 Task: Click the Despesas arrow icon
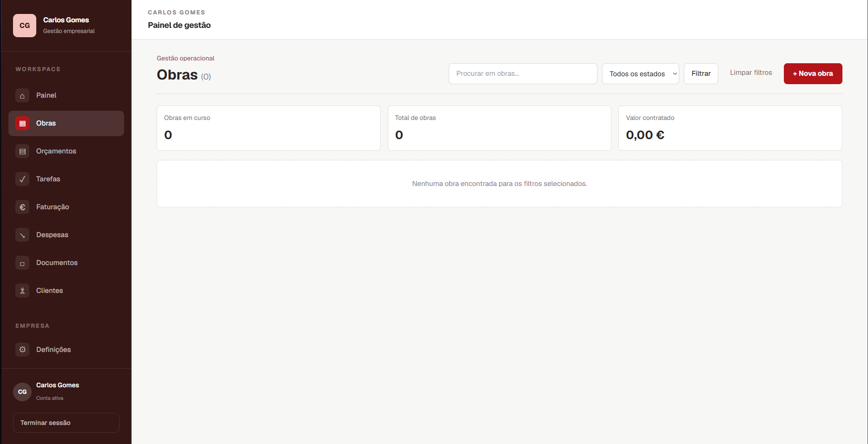pyautogui.click(x=22, y=235)
